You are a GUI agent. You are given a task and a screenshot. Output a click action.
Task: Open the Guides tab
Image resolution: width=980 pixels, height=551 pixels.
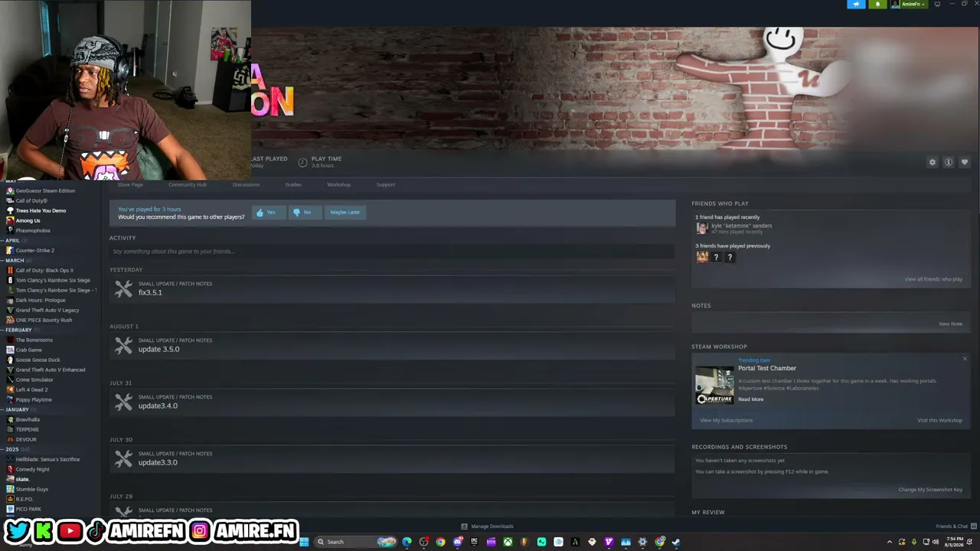293,184
